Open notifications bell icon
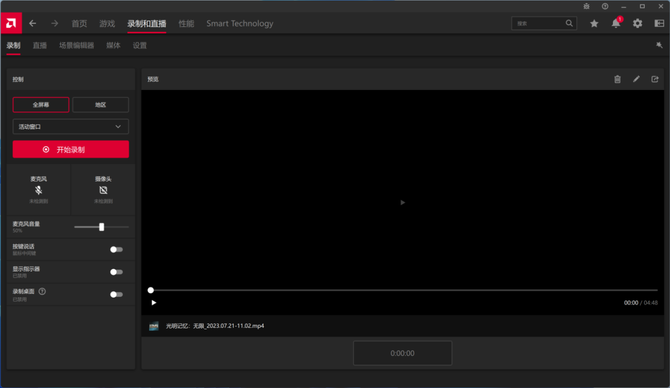The width and height of the screenshot is (670, 388). coord(616,24)
